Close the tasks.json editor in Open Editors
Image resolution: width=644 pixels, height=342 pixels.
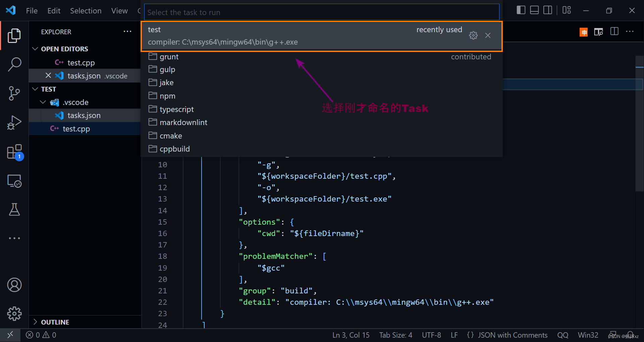48,75
